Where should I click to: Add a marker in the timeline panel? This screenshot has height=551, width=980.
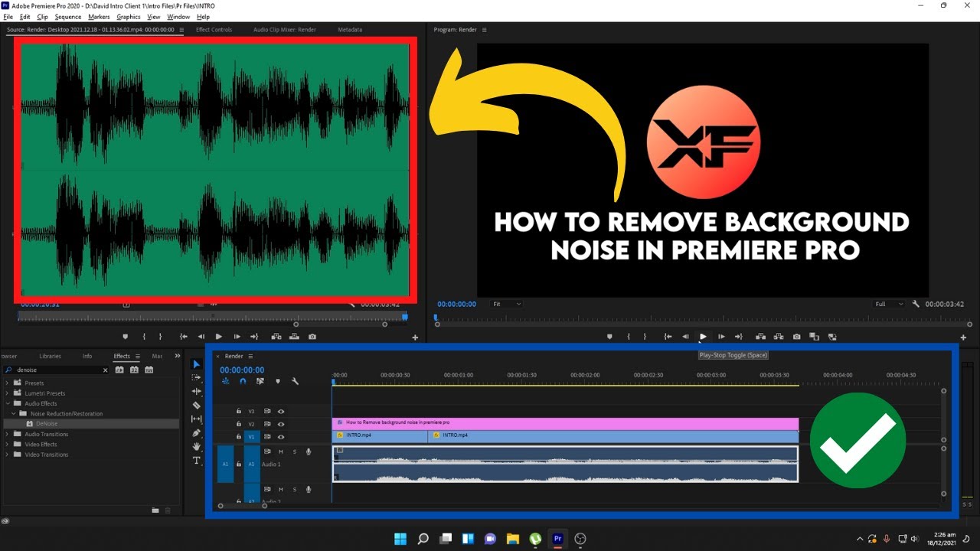pyautogui.click(x=278, y=381)
